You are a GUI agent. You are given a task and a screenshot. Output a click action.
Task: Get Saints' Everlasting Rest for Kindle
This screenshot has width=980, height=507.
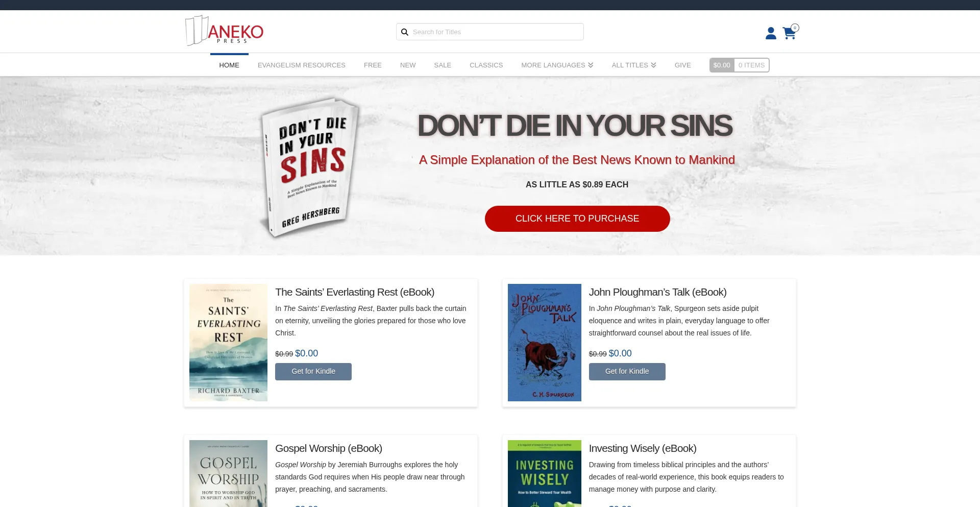point(313,372)
